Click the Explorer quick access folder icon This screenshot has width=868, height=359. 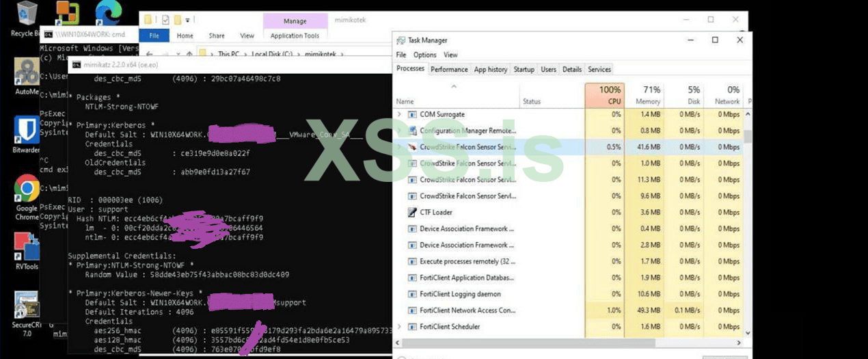point(148,20)
